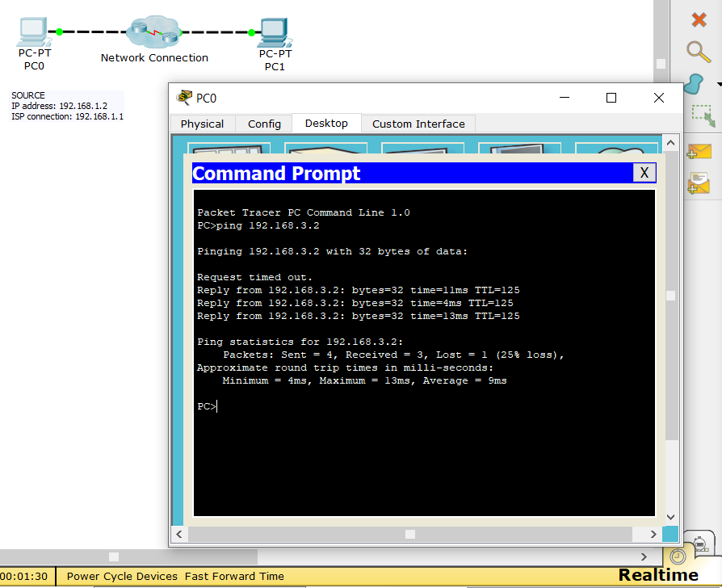Select the PC0 computer device icon
The width and height of the screenshot is (722, 588).
[x=33, y=31]
